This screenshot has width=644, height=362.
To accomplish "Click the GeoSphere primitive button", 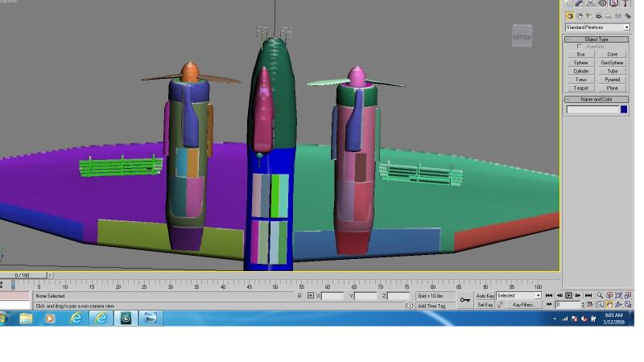I will [x=612, y=63].
